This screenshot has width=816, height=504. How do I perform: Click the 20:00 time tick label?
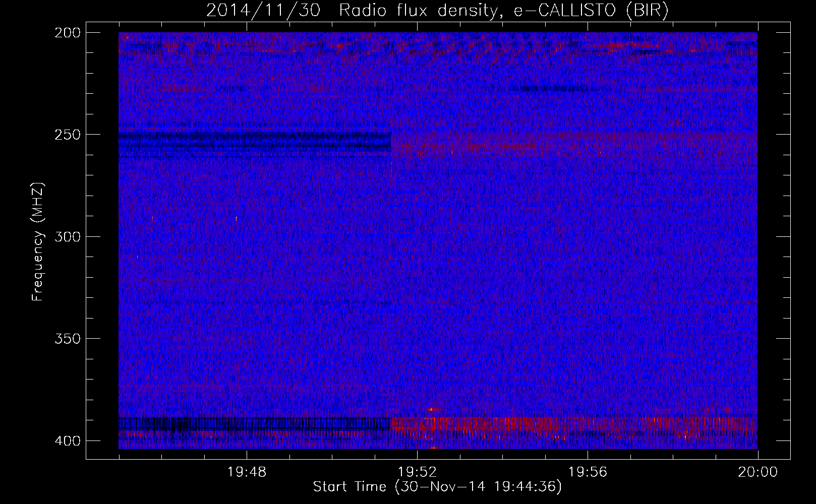point(758,472)
